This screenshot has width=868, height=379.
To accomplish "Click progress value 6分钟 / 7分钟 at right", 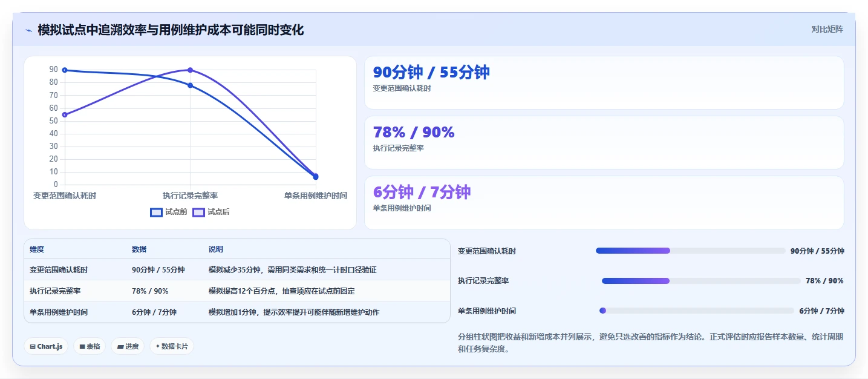I will click(x=821, y=311).
